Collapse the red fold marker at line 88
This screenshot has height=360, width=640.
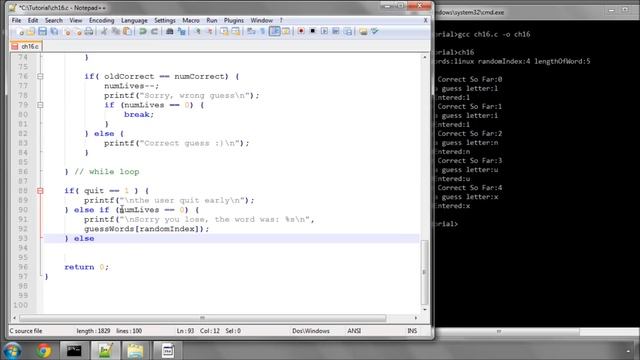click(40, 191)
